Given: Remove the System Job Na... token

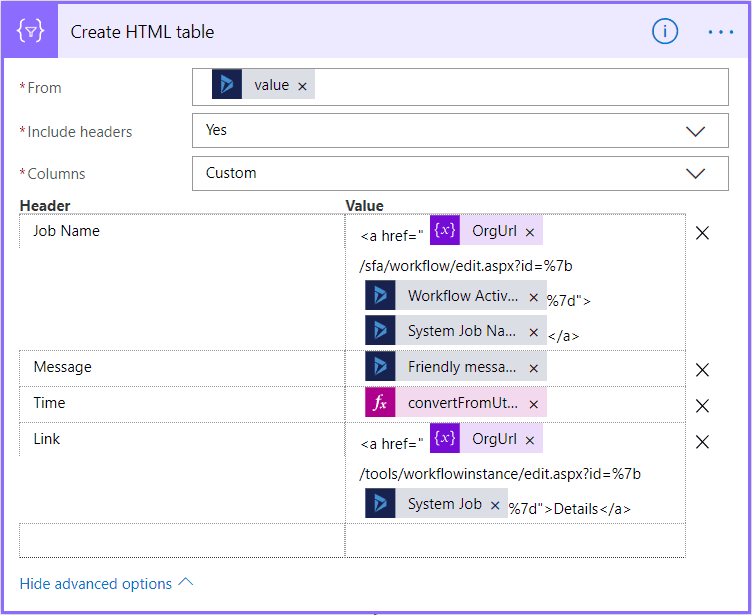Looking at the screenshot, I should pyautogui.click(x=533, y=332).
